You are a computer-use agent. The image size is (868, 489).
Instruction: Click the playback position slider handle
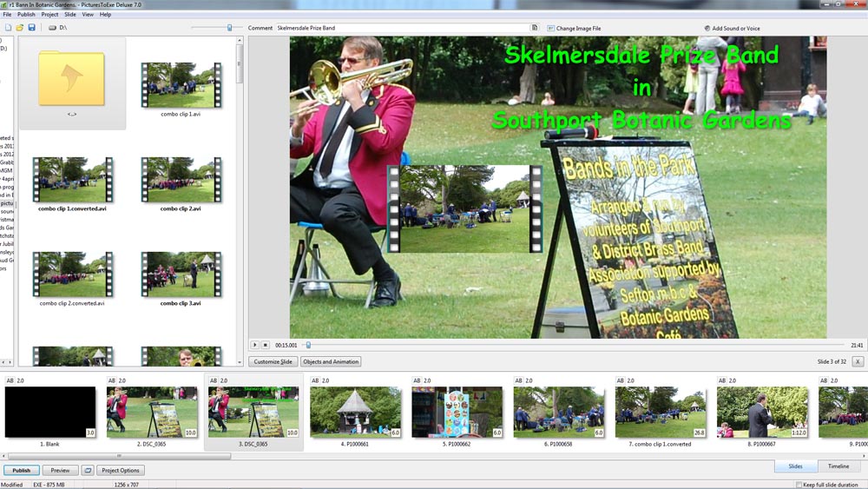pos(308,345)
